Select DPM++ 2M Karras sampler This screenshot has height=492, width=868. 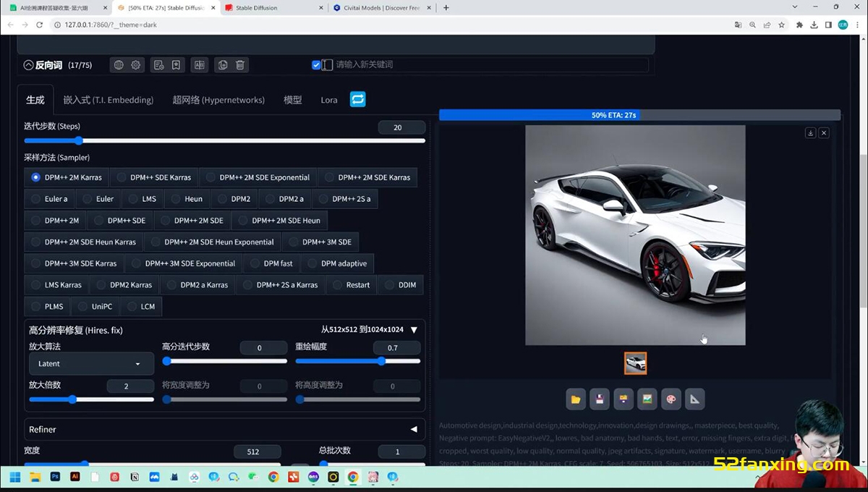point(67,177)
